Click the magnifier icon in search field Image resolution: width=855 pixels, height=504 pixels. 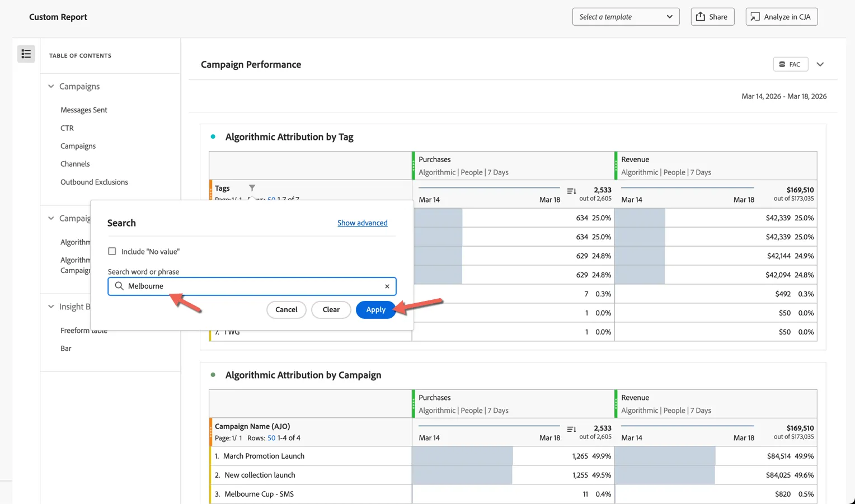tap(119, 286)
